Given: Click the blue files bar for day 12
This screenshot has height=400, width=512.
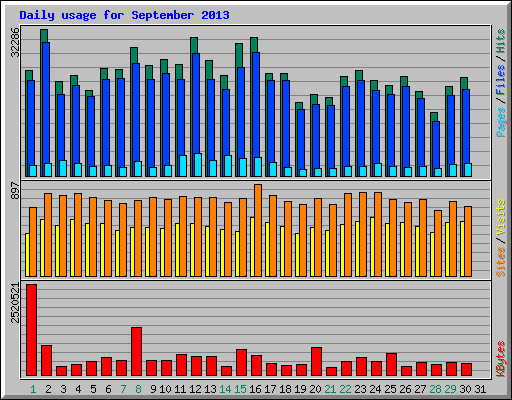Looking at the screenshot, I should tap(196, 103).
